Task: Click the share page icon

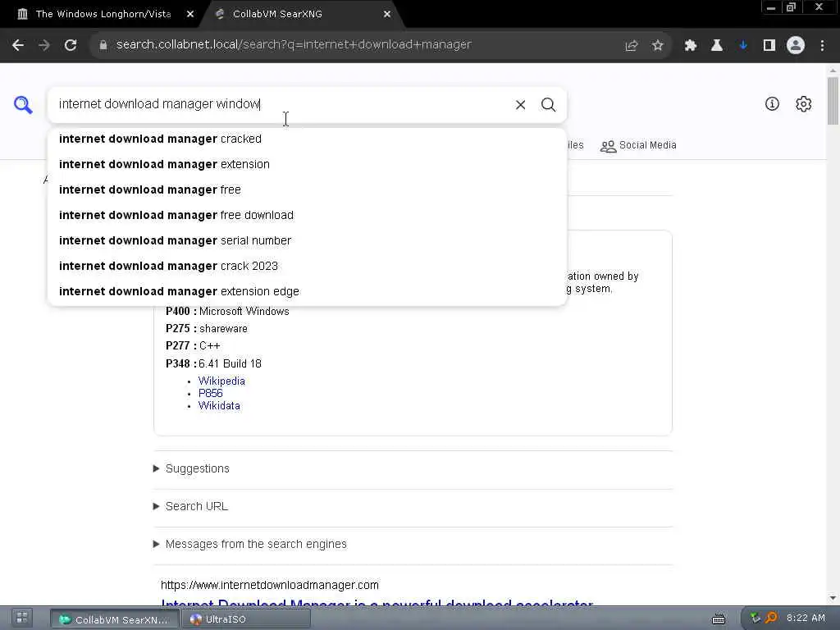Action: point(632,46)
